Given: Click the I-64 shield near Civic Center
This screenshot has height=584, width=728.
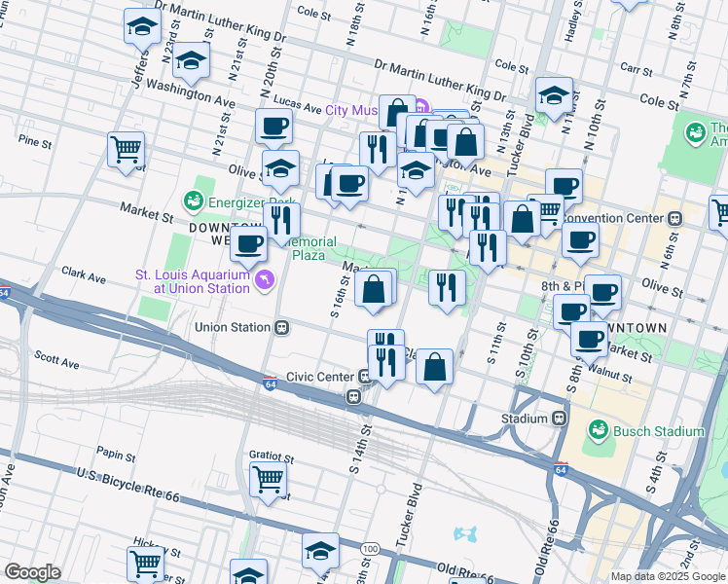Looking at the screenshot, I should click(x=270, y=383).
